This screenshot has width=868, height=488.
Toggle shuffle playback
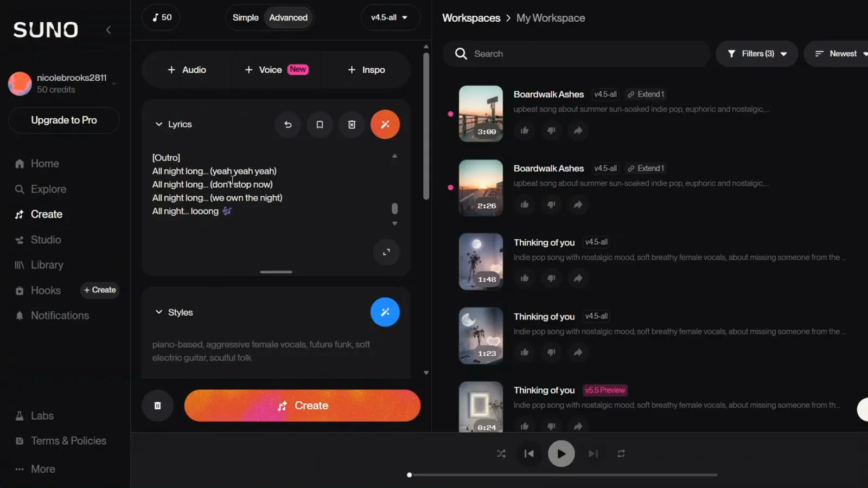[x=501, y=454]
